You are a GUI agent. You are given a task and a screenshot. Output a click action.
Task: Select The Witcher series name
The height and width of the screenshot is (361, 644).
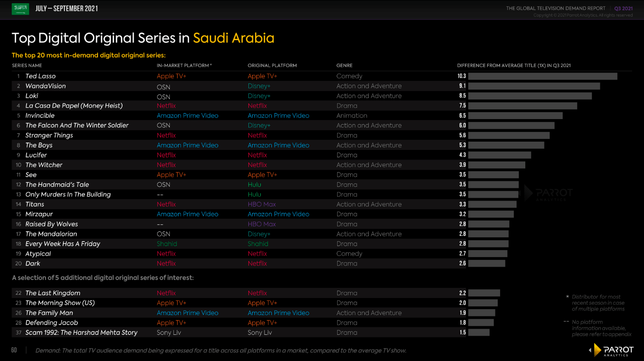[x=44, y=165]
